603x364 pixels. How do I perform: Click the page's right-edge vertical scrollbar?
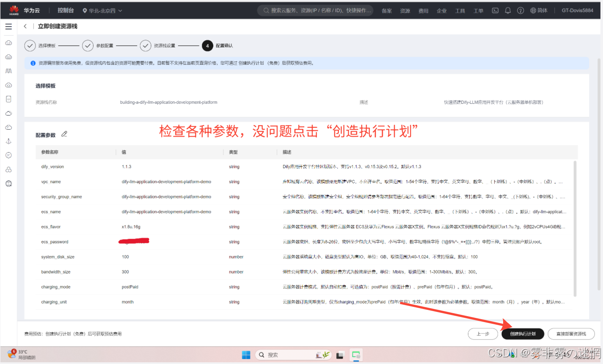pos(599,174)
